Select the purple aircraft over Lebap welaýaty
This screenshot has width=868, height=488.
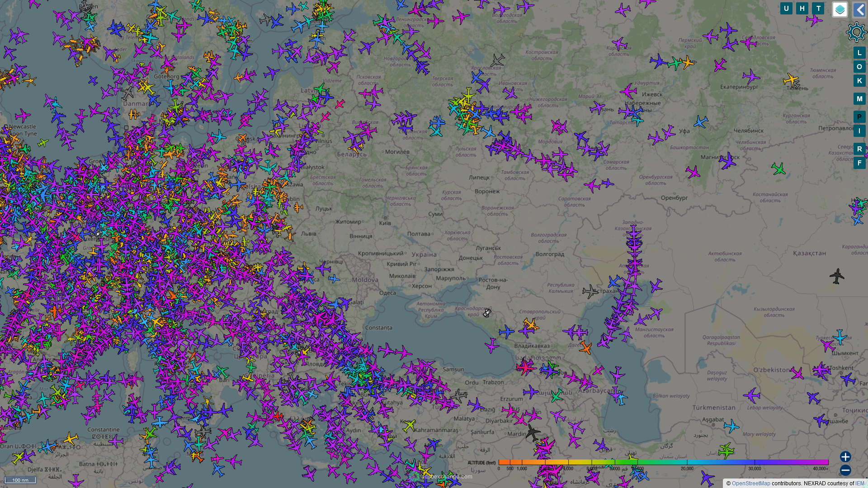click(x=752, y=395)
